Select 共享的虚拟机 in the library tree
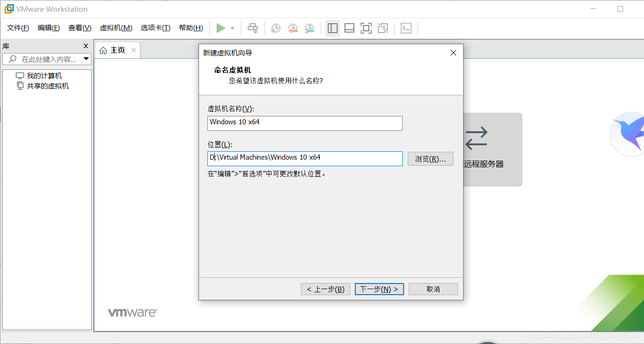 click(x=48, y=86)
